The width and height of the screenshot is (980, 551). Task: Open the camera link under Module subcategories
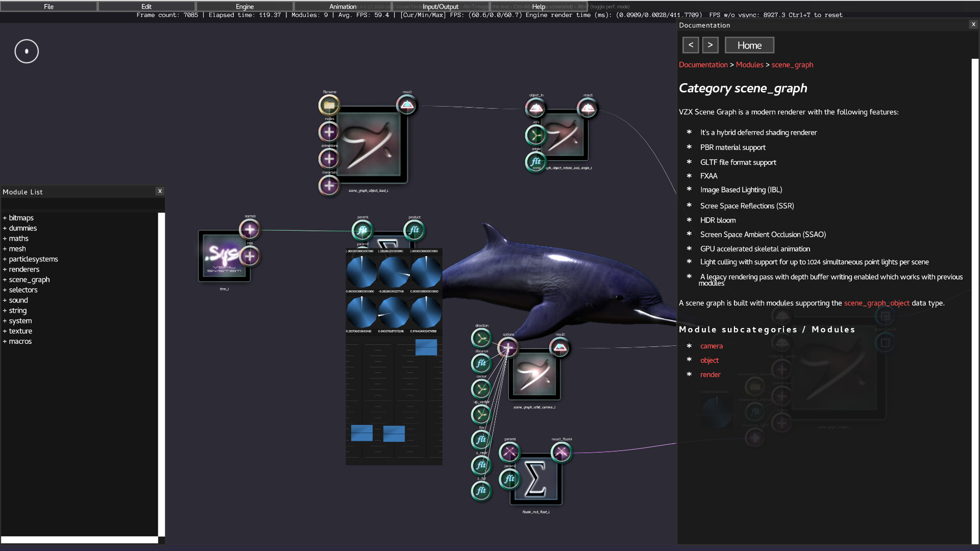(x=711, y=346)
